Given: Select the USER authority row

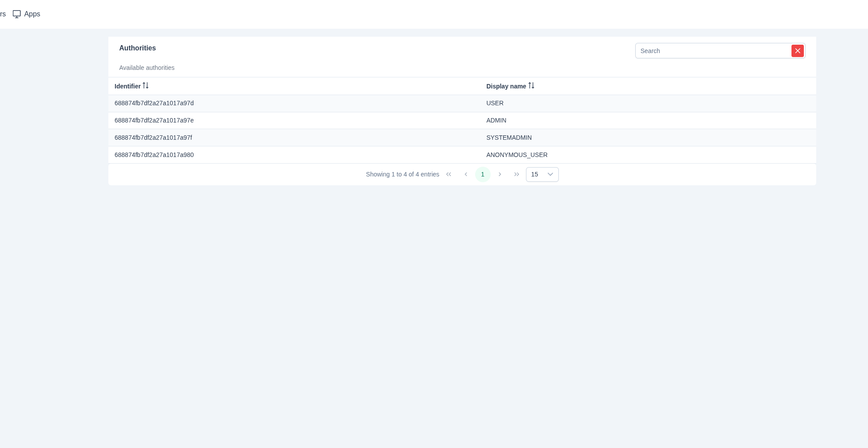Looking at the screenshot, I should tap(495, 103).
